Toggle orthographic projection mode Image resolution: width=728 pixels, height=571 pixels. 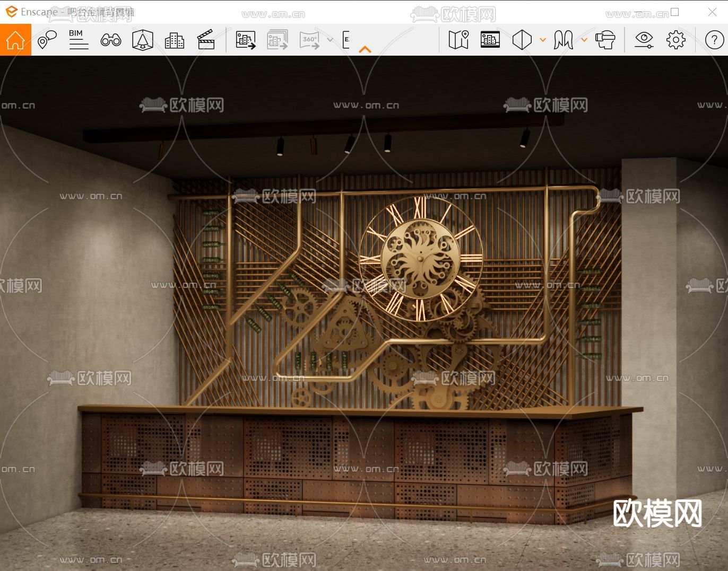(522, 40)
